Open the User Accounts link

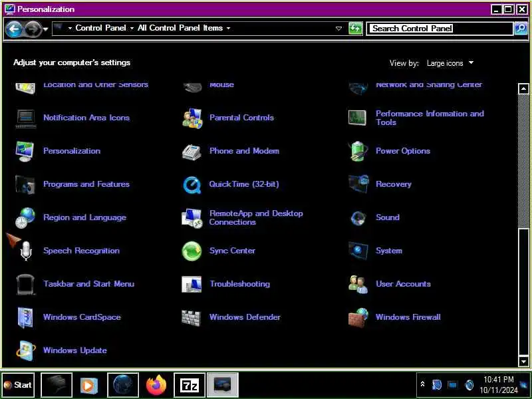pos(404,284)
